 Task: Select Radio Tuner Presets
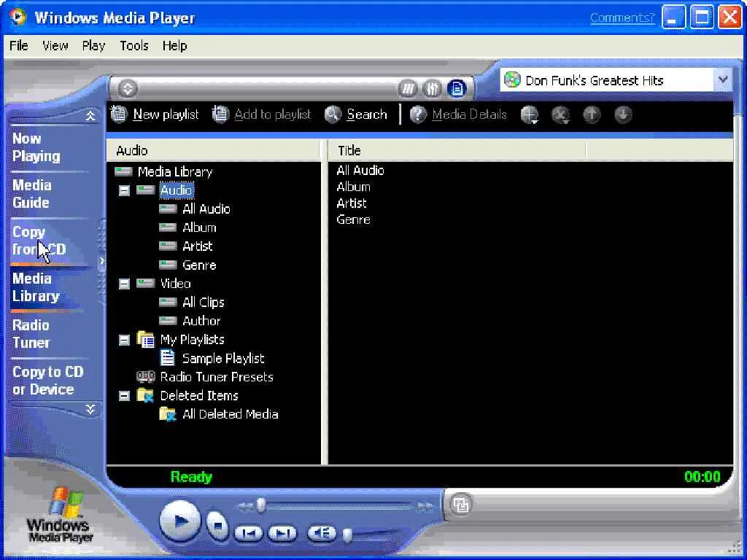click(217, 377)
